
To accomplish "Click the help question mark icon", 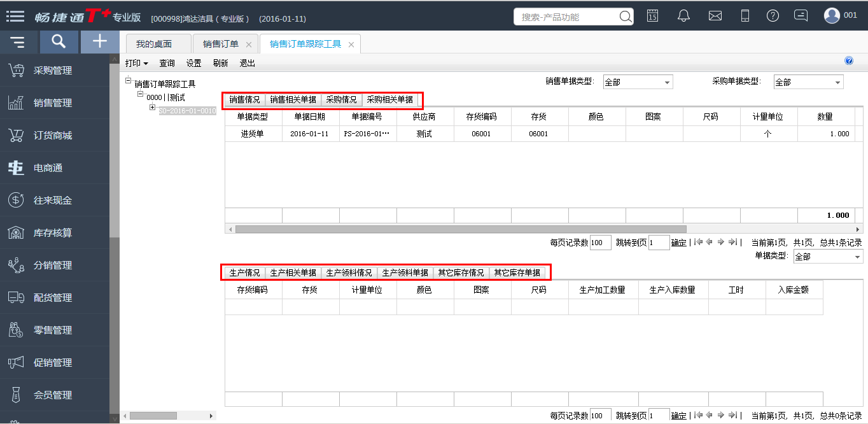I will click(773, 16).
